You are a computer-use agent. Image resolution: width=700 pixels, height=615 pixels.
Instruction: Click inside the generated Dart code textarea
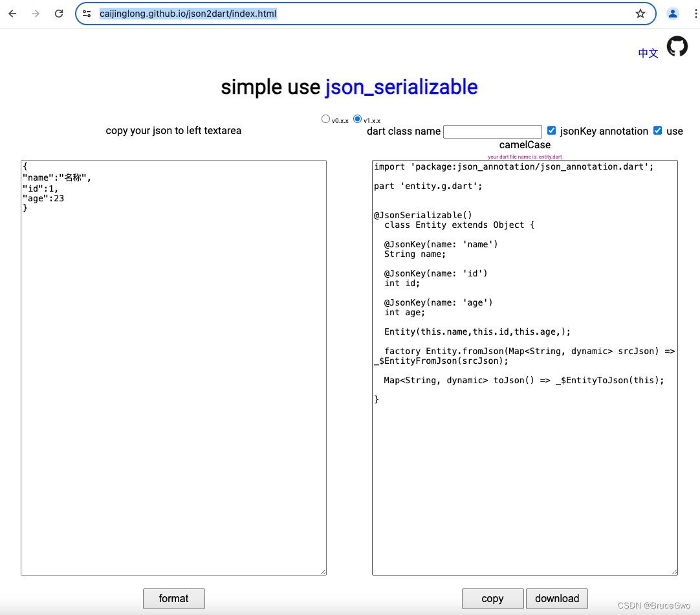(525, 368)
